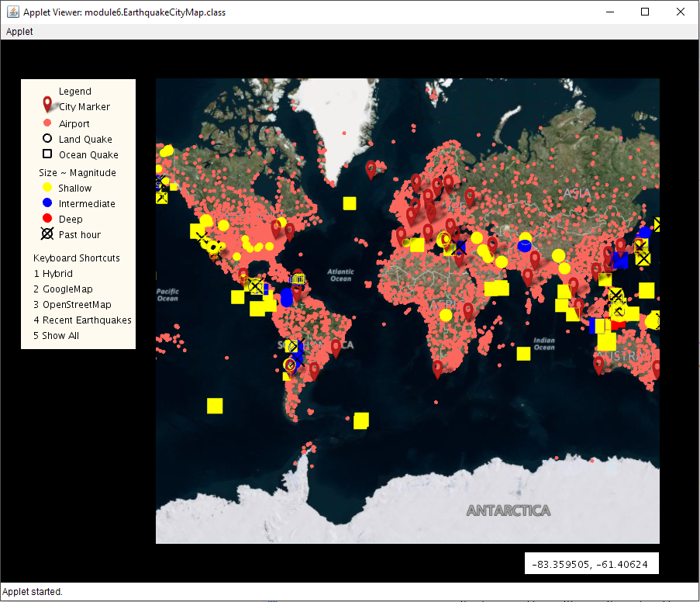Screen dimensions: 700x602
Task: Click the Shallow yellow dot in the legend
Action: 47,187
